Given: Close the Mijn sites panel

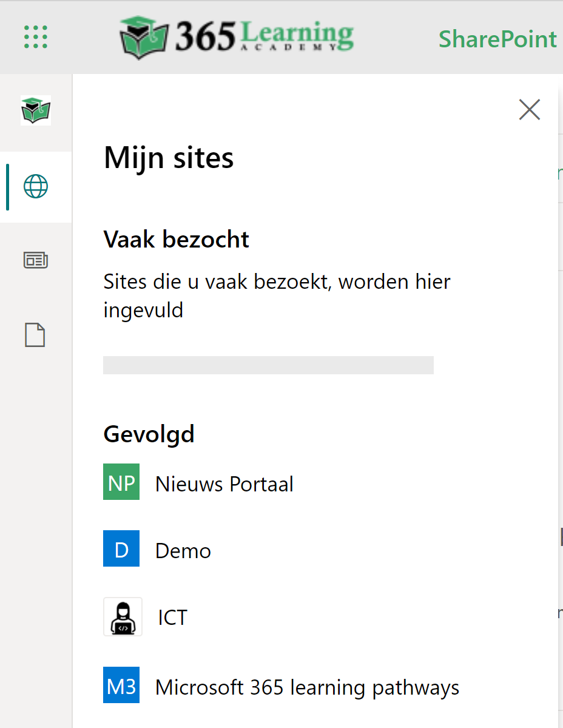Looking at the screenshot, I should pyautogui.click(x=530, y=110).
